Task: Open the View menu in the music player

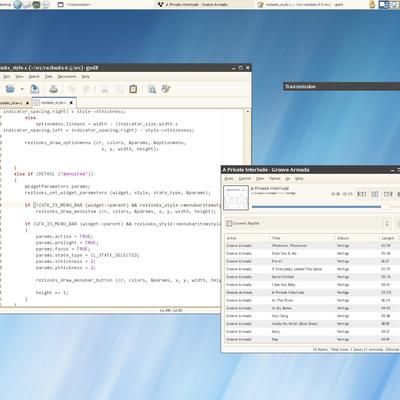Action: (260, 179)
